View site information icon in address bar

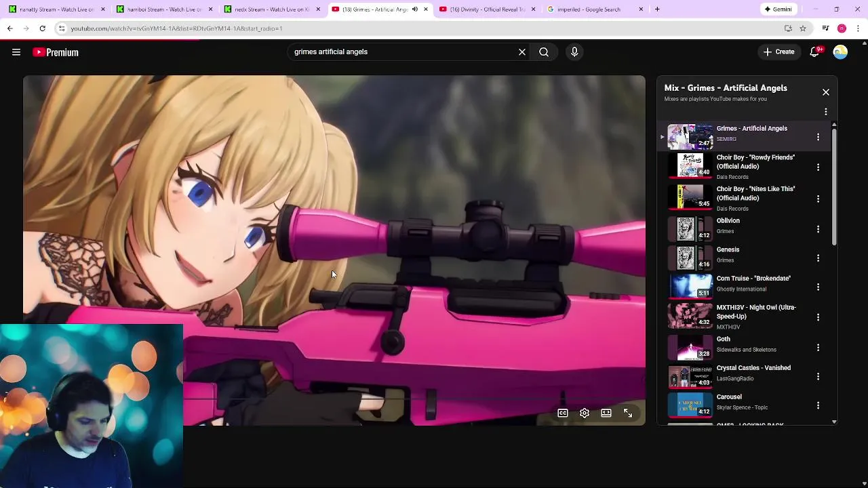pos(61,28)
